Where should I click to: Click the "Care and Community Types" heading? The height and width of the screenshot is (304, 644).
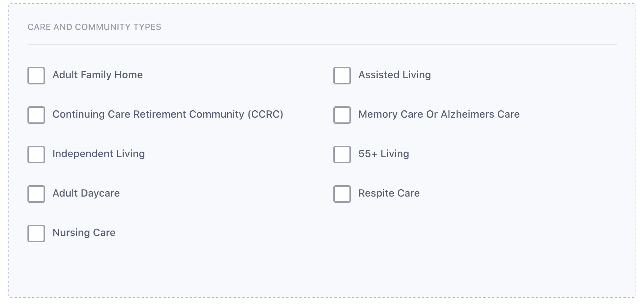pos(94,27)
